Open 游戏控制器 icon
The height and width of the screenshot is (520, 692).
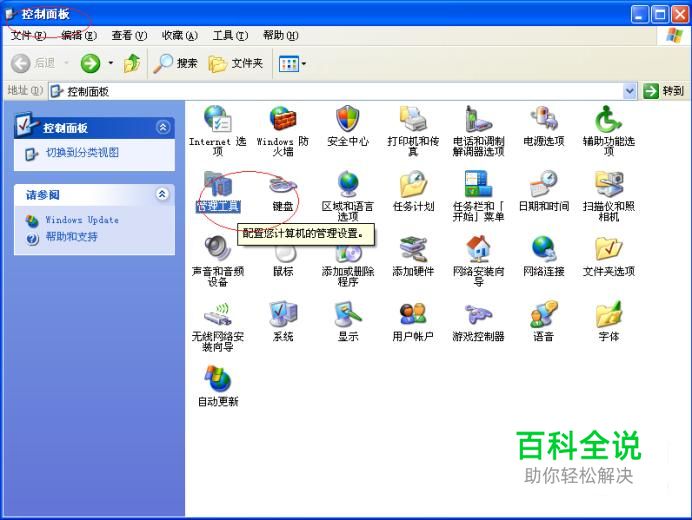coord(478,314)
